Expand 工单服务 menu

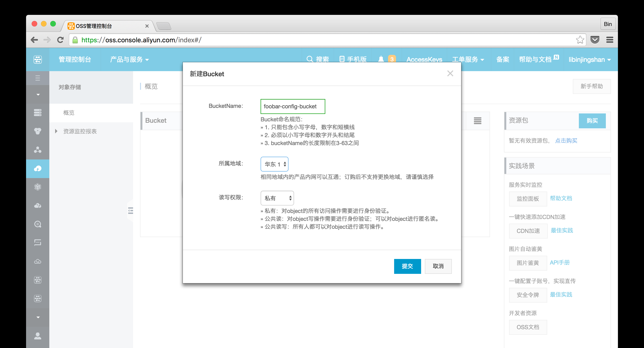468,60
